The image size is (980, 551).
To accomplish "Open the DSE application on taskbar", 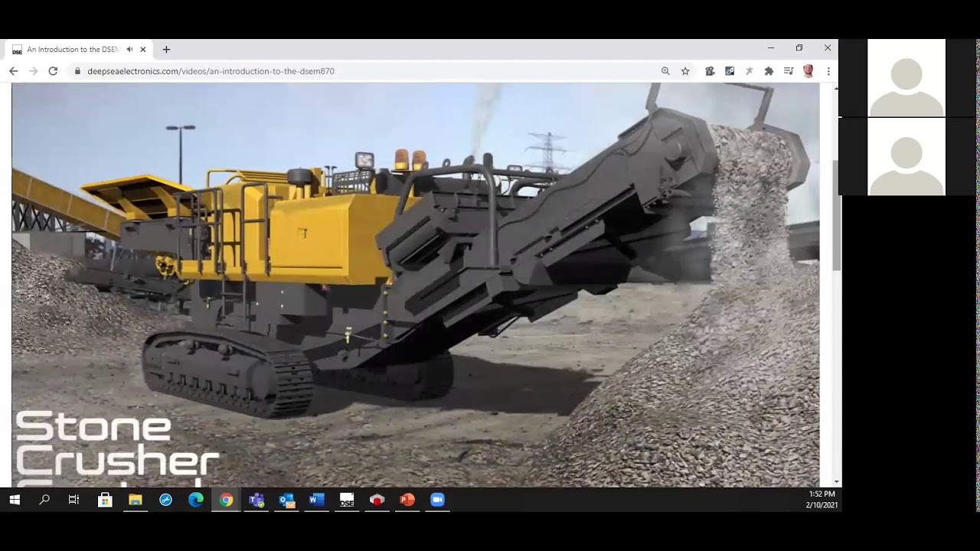I will (x=347, y=500).
